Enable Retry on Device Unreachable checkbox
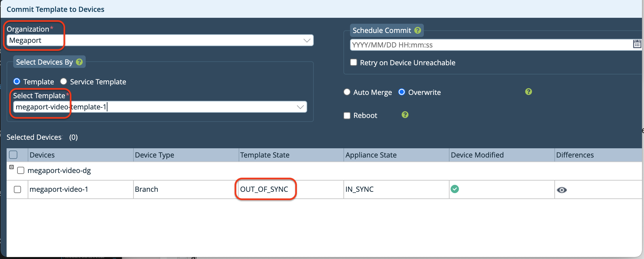 pos(354,63)
